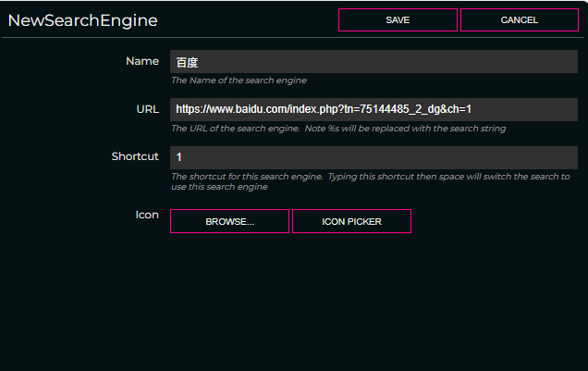Click BROWSE... to choose an icon file
The image size is (588, 371).
(x=229, y=221)
